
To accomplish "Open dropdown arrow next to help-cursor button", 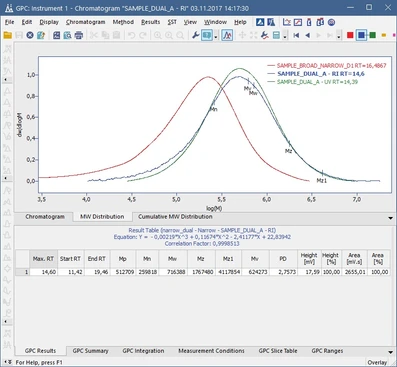I will click(x=216, y=36).
